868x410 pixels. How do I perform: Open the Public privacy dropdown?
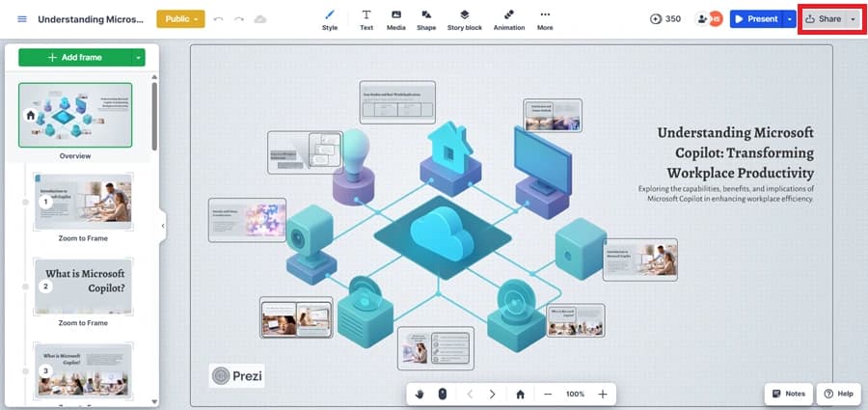pos(180,19)
